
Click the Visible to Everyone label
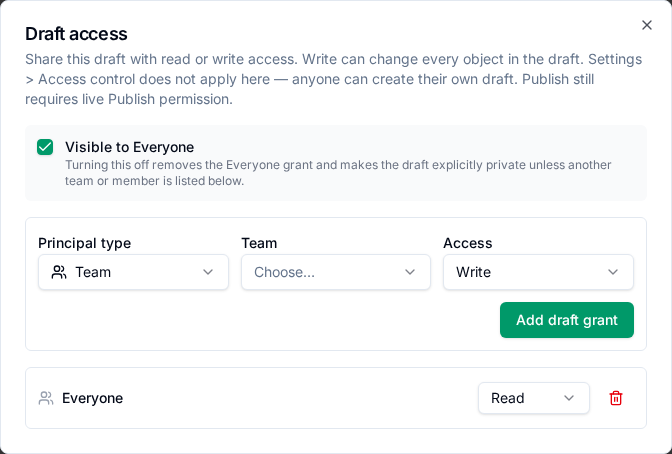click(x=129, y=147)
